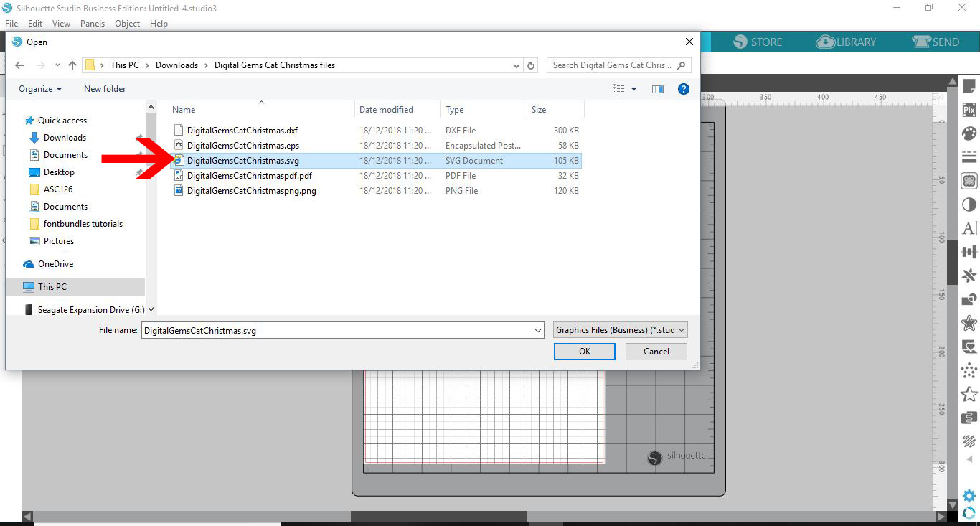Image resolution: width=980 pixels, height=526 pixels.
Task: Open Pictures in the navigation pane
Action: click(x=51, y=241)
